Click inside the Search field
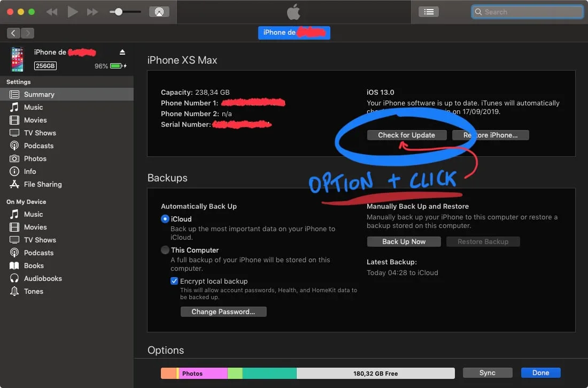 point(527,12)
